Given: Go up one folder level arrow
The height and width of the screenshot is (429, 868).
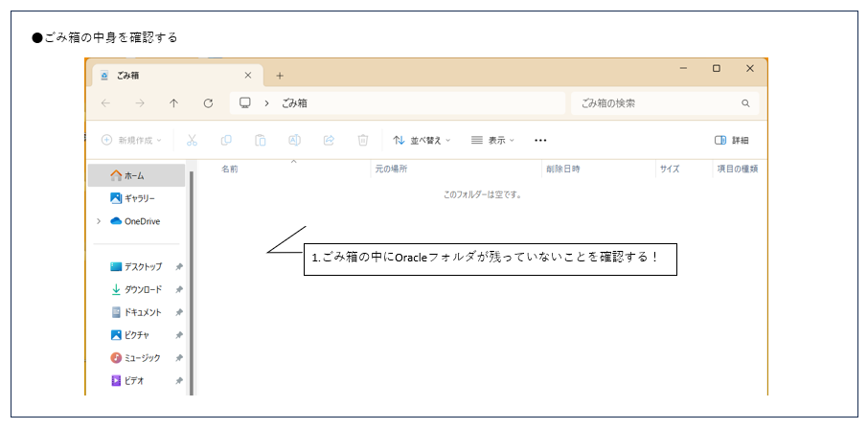Looking at the screenshot, I should [x=173, y=103].
